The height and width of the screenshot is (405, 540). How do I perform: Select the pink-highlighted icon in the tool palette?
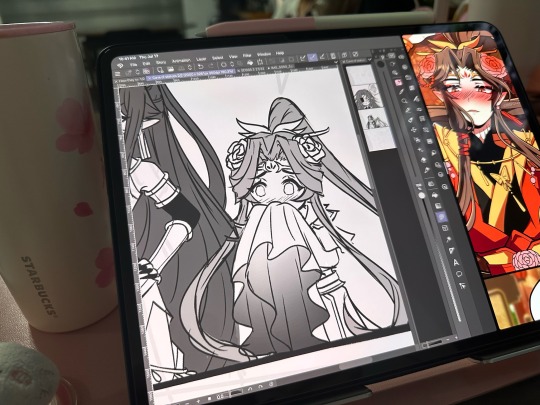pos(398,83)
